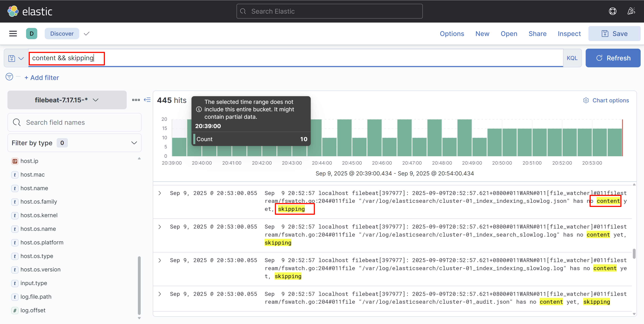The image size is (644, 324).
Task: Open the filebeat-7.17.15-* index pattern dropdown
Action: [67, 100]
